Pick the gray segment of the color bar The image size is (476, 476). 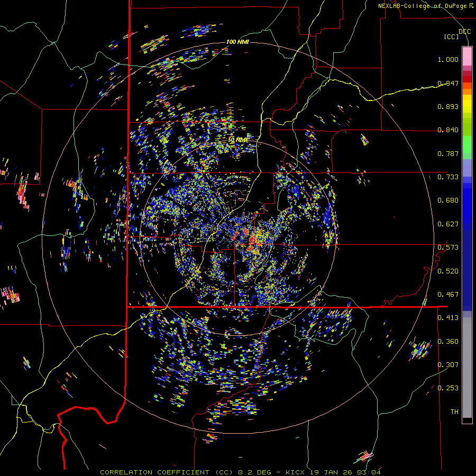click(467, 368)
